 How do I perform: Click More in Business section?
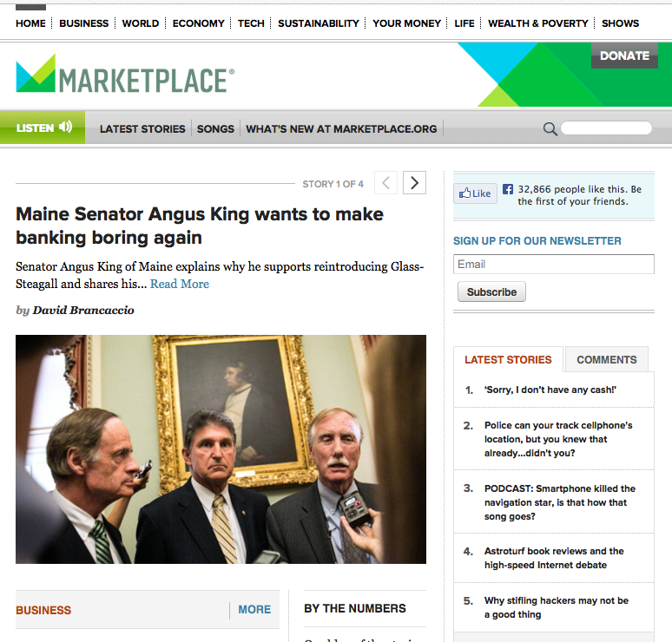point(254,609)
